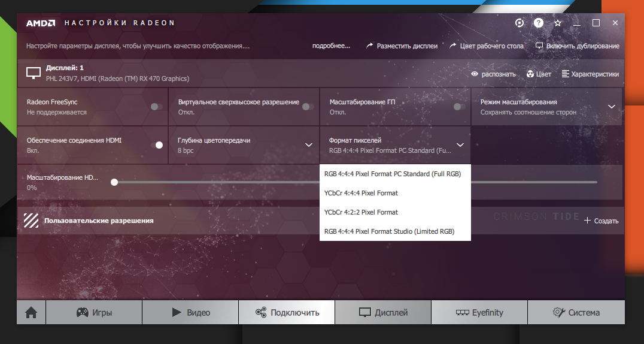The image size is (644, 344).
Task: Click the PHL 243V7, HDMI display description
Action: (117, 79)
